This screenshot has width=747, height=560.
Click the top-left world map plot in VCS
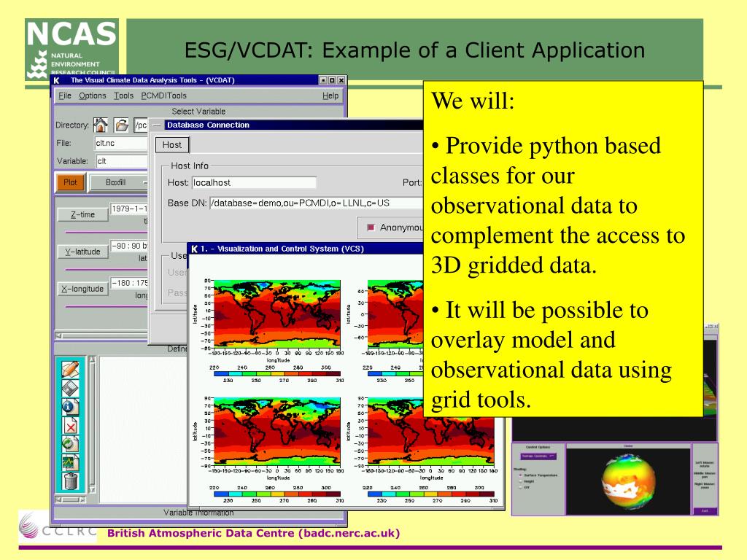pos(277,314)
